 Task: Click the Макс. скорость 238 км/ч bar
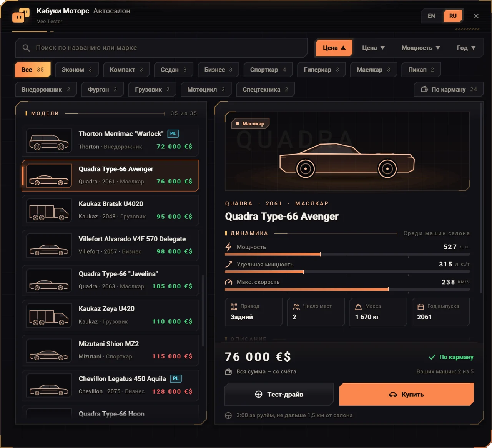(347, 289)
